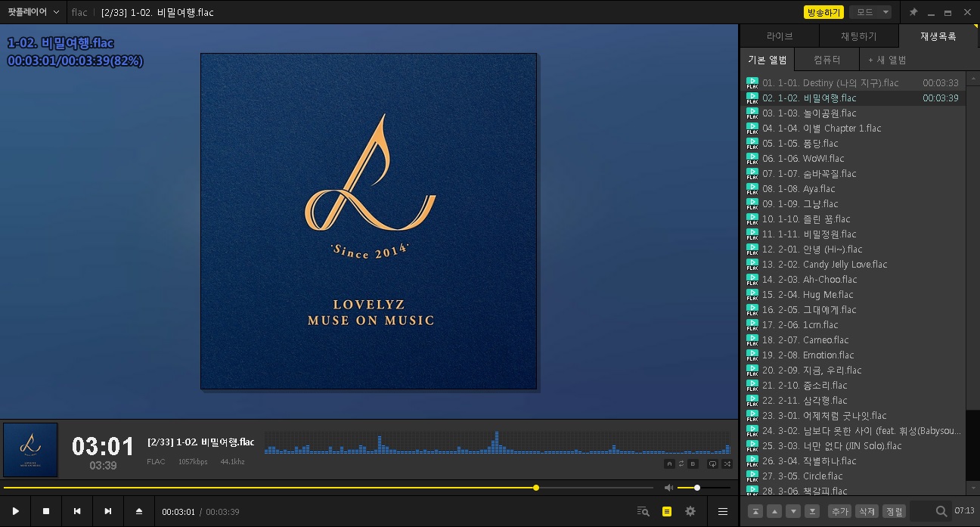The image size is (980, 527).
Task: Click the + 새 앨범 tab
Action: [887, 60]
